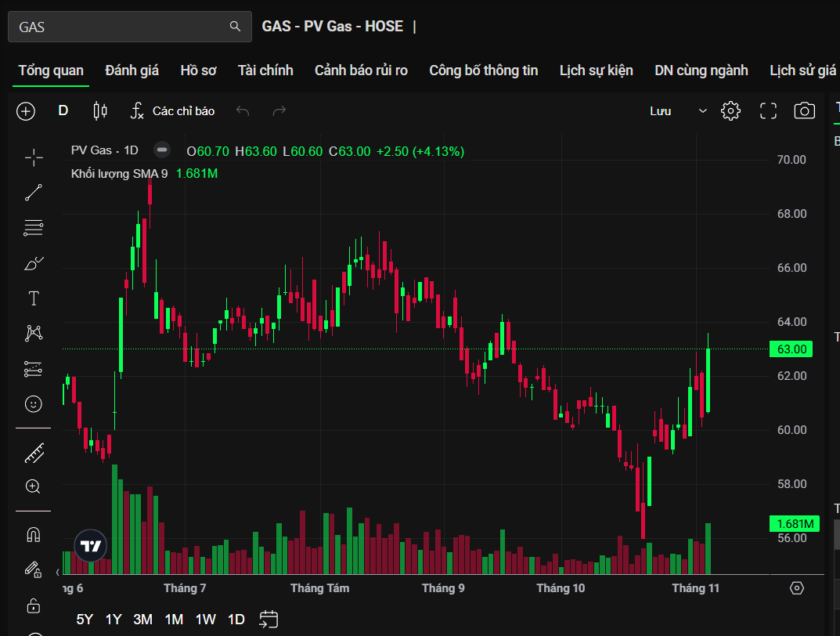Click the GAS stock search field

point(121,27)
